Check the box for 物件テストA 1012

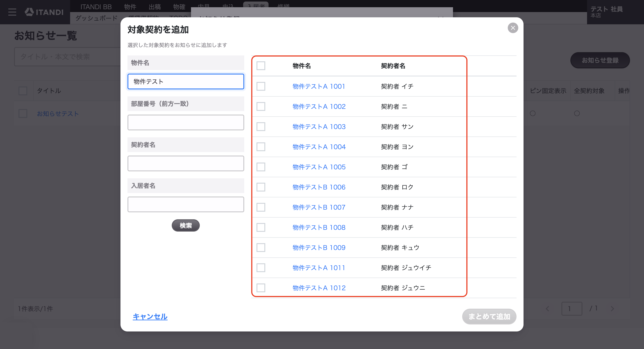[x=261, y=288]
